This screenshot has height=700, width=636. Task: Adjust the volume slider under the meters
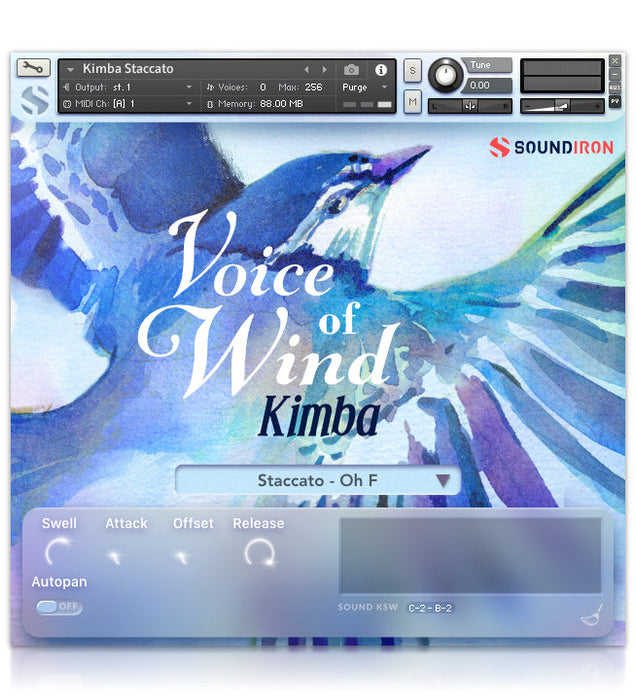[560, 105]
